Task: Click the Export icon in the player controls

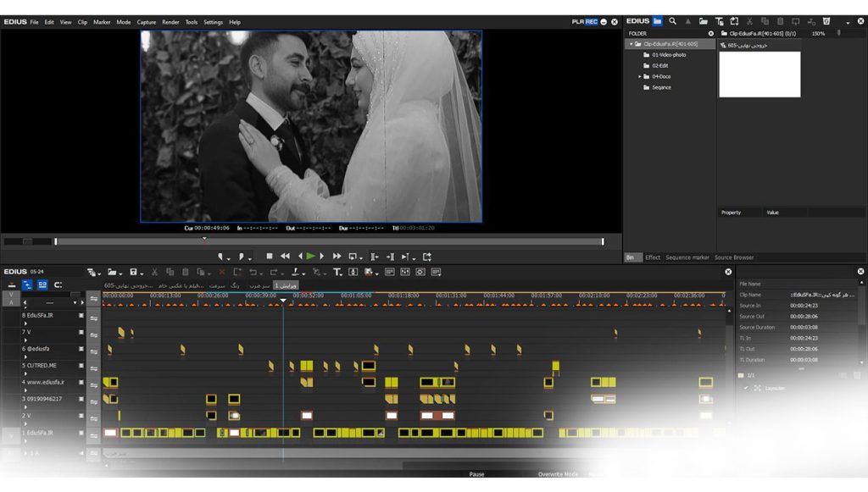Action: coord(427,257)
